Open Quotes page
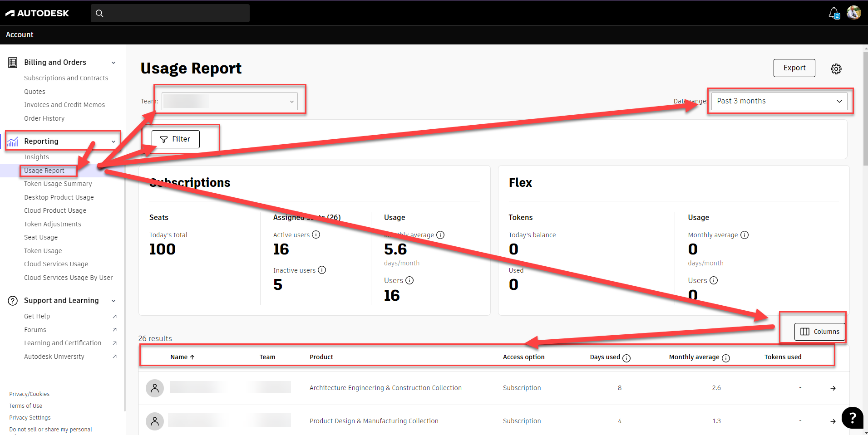Image resolution: width=868 pixels, height=435 pixels. click(x=35, y=92)
